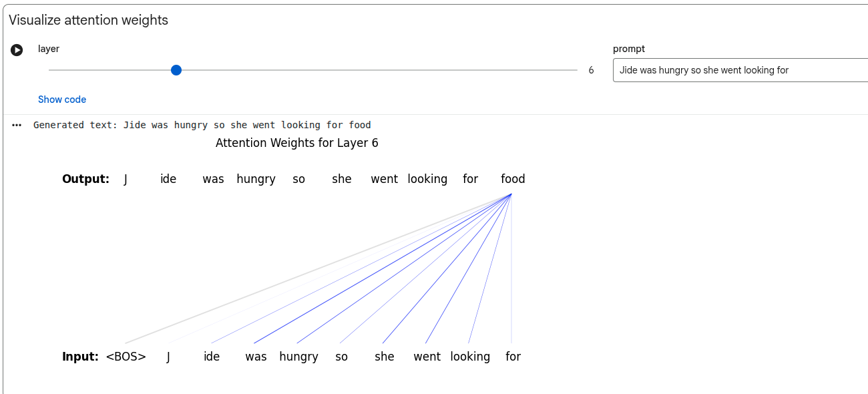Select the input token she

[x=384, y=356]
